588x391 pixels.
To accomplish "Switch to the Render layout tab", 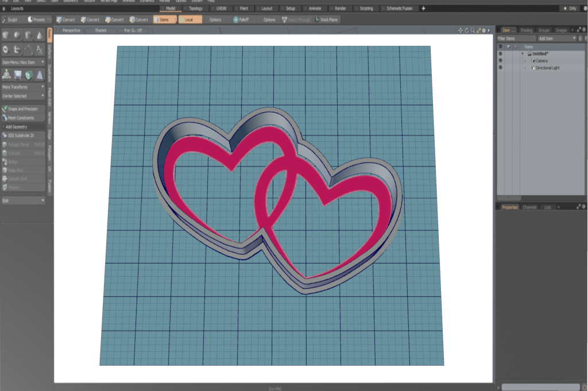I will coord(340,8).
